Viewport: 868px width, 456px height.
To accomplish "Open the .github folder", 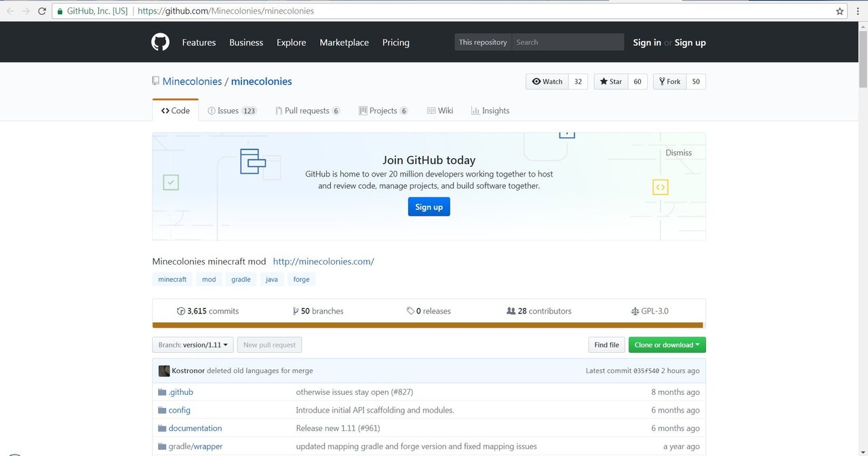I will coord(181,392).
